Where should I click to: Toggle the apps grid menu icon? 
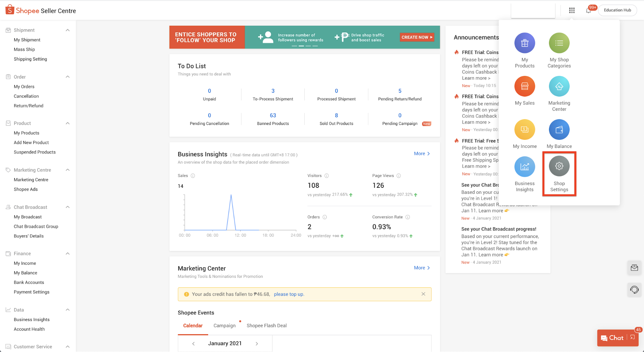coord(572,10)
